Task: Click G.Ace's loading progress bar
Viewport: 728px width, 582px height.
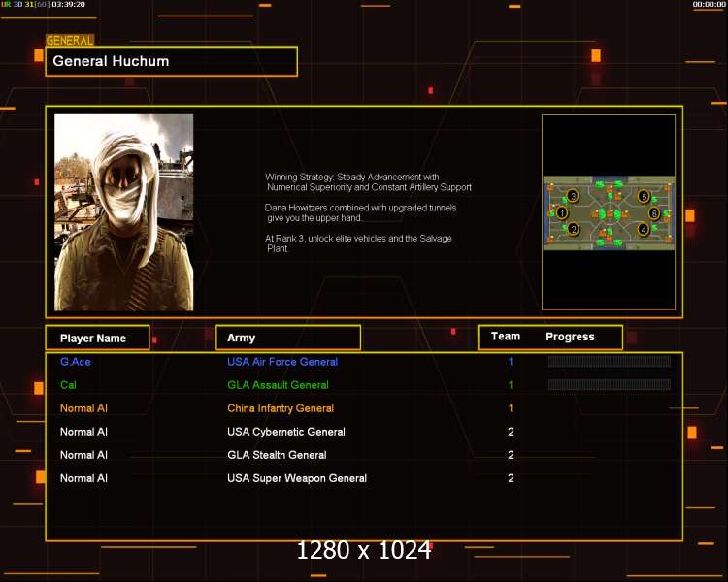Action: (x=610, y=362)
